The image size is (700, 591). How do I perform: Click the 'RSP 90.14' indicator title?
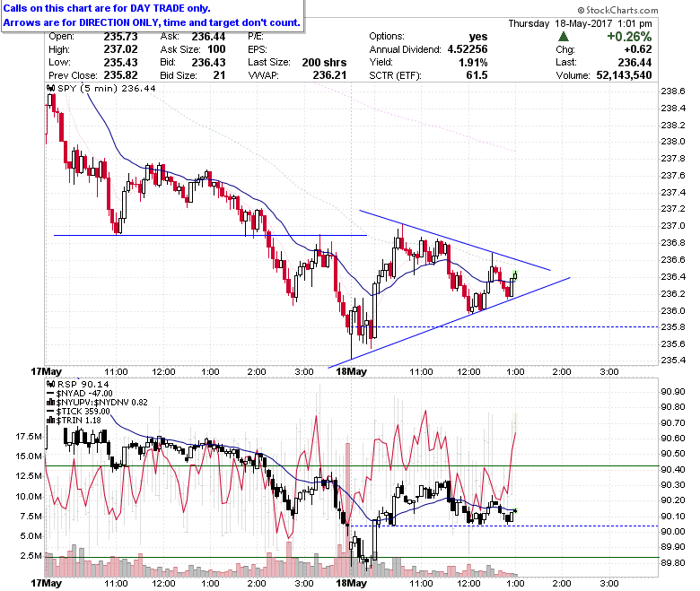click(83, 384)
